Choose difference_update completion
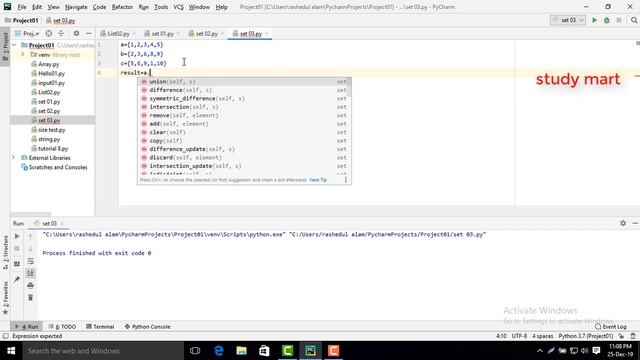 (244, 149)
